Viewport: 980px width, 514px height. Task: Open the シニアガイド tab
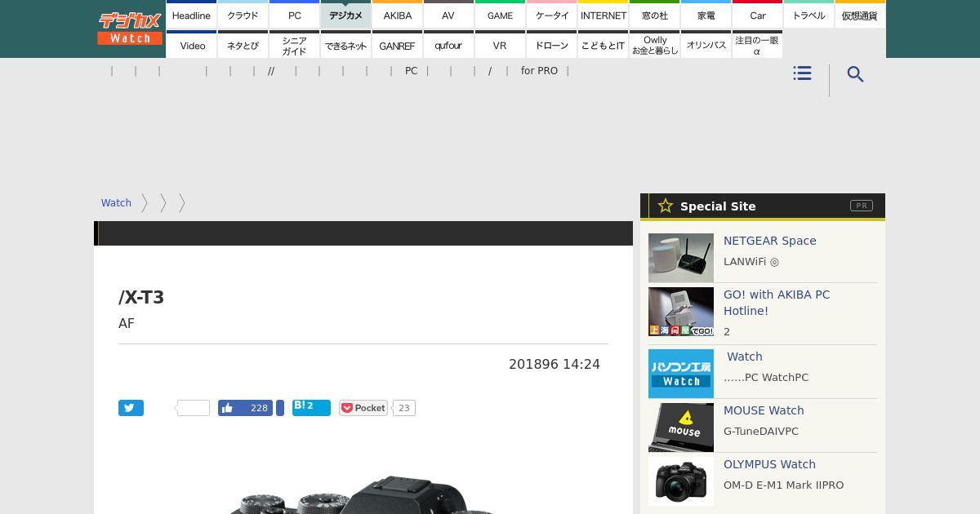(x=294, y=45)
